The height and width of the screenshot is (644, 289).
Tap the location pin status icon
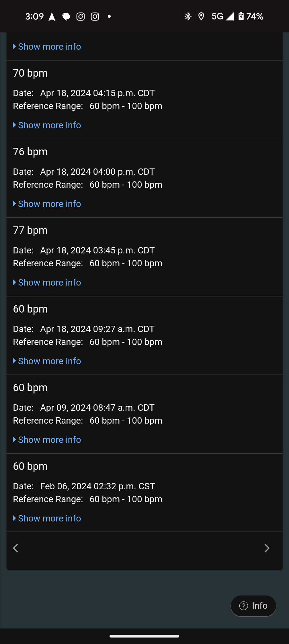[x=201, y=17]
